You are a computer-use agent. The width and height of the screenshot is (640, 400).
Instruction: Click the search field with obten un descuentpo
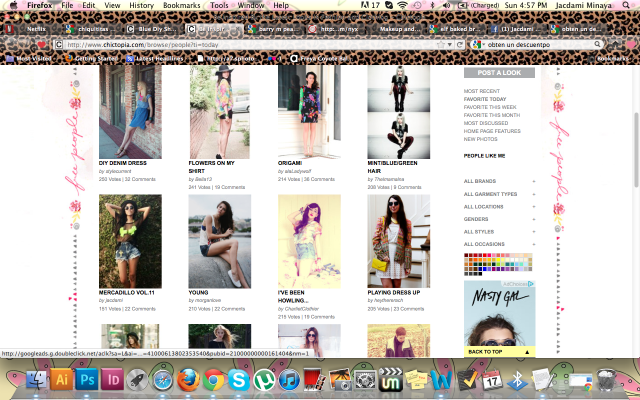[540, 44]
